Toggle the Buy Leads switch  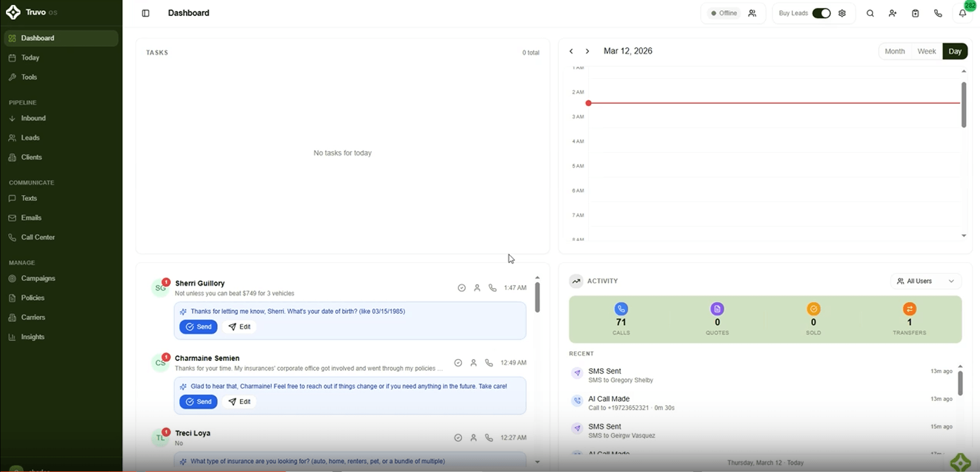pos(821,13)
